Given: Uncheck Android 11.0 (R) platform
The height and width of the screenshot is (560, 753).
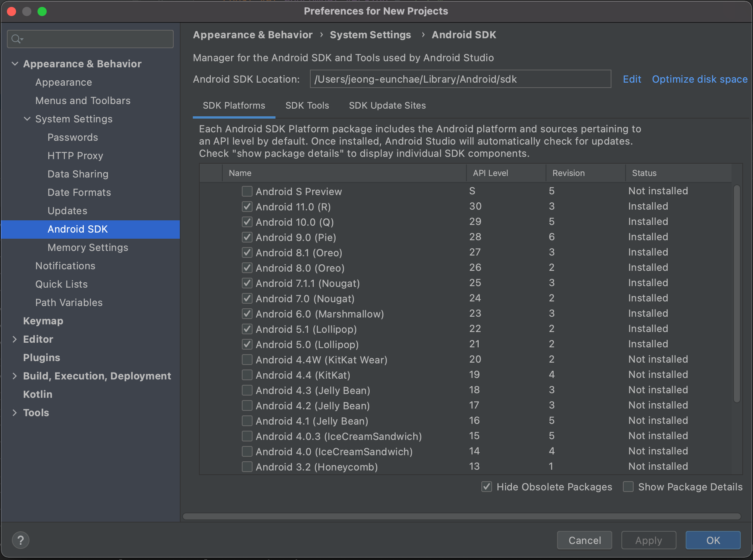Looking at the screenshot, I should click(x=247, y=207).
